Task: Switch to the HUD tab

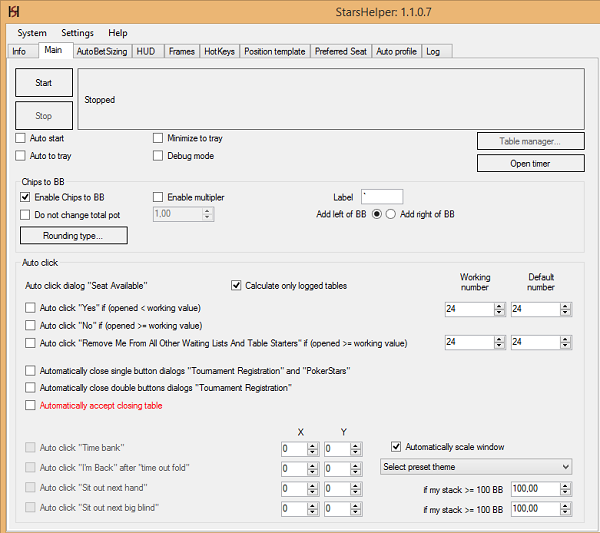Action: (146, 51)
